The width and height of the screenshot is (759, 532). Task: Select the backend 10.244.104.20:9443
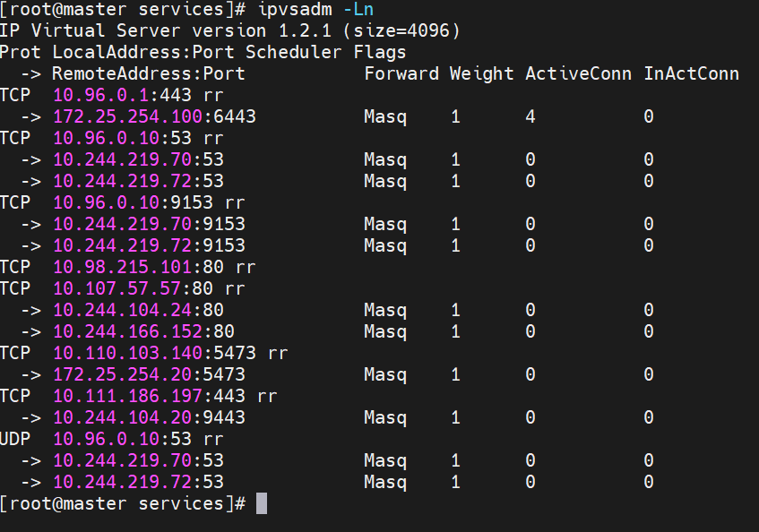point(149,417)
